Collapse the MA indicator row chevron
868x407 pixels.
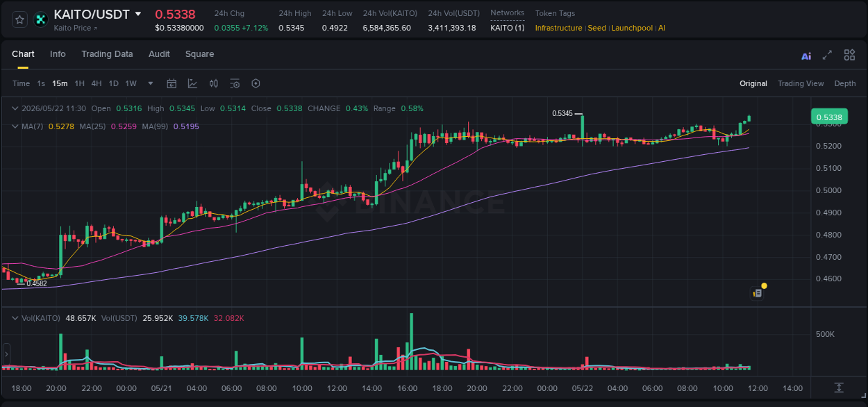click(x=15, y=126)
